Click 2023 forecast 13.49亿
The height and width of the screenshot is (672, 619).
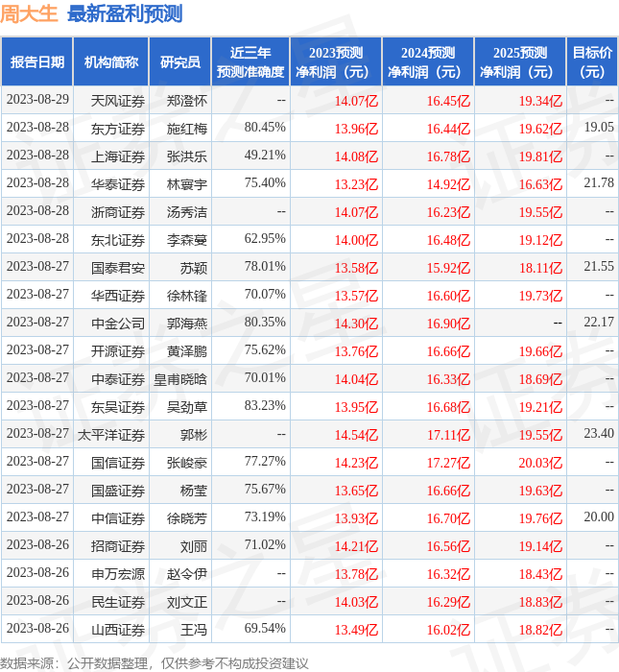pos(356,631)
